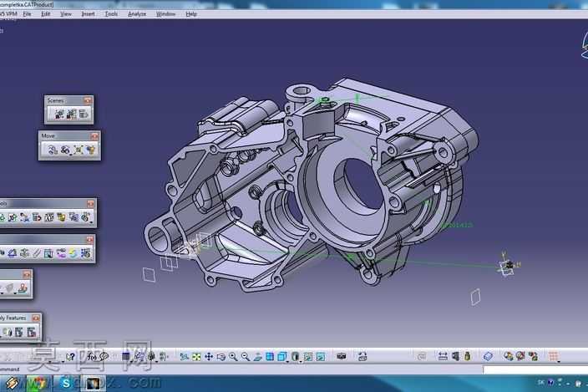Open the View menu
588x392 pixels.
pyautogui.click(x=66, y=14)
